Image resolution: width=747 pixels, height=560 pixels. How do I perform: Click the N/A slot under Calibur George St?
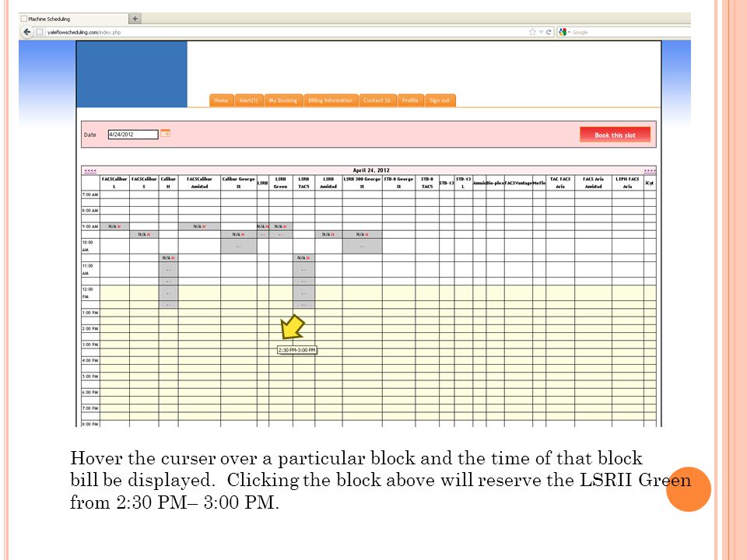(x=239, y=234)
